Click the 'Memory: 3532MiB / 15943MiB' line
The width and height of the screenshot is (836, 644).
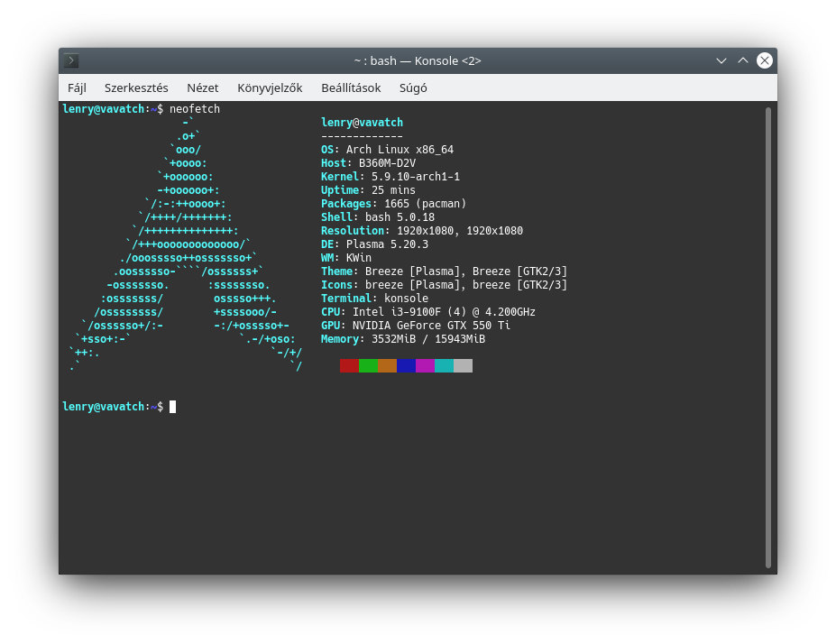point(403,339)
